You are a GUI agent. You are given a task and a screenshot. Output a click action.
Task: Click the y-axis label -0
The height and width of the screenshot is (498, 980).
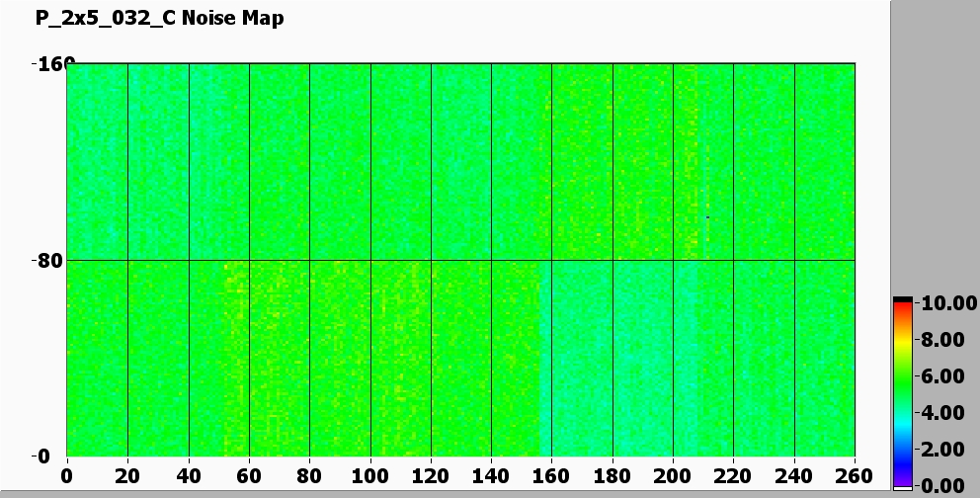click(x=41, y=456)
